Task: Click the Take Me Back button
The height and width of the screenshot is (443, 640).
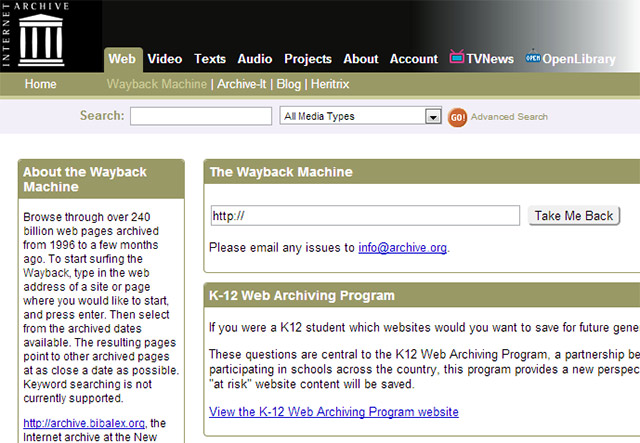Action: click(x=574, y=216)
